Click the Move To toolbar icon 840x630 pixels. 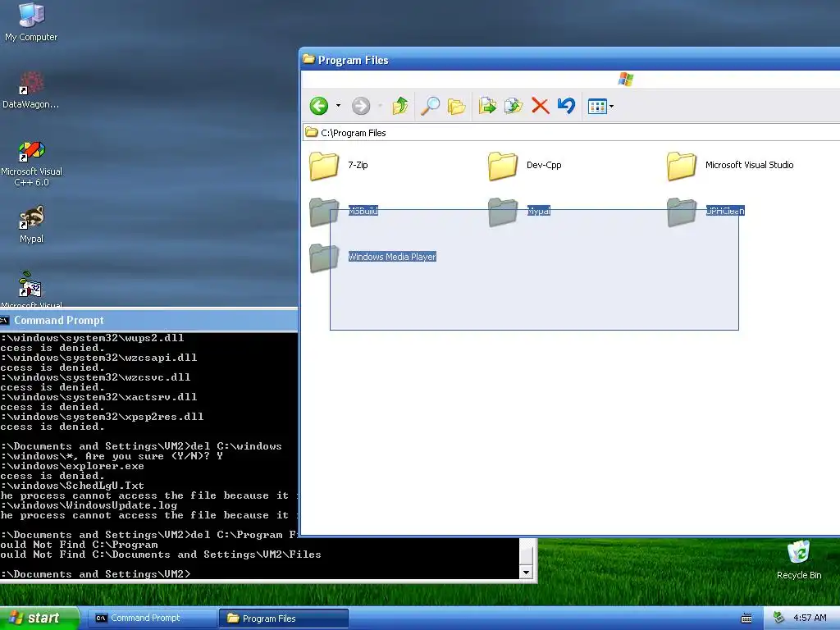click(487, 106)
